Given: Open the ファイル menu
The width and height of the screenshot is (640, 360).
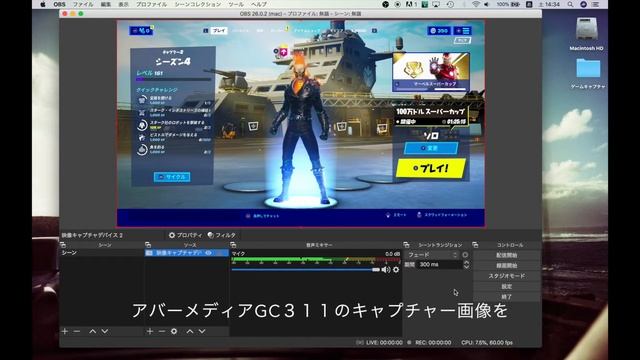Looking at the screenshot, I should point(83,4).
